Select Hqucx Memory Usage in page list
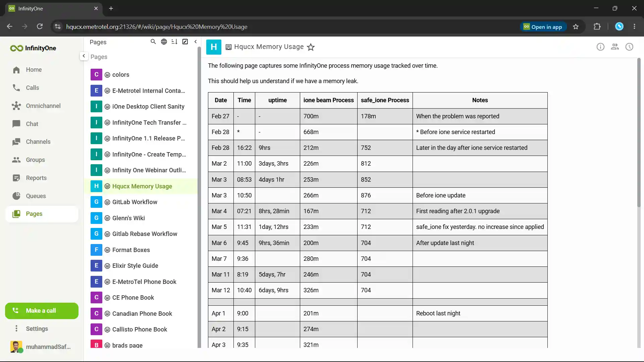This screenshot has width=644, height=362. 141,186
